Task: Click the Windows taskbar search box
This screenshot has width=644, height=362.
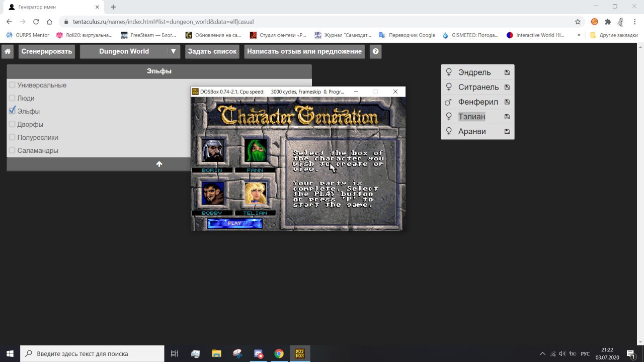Action: [x=92, y=353]
